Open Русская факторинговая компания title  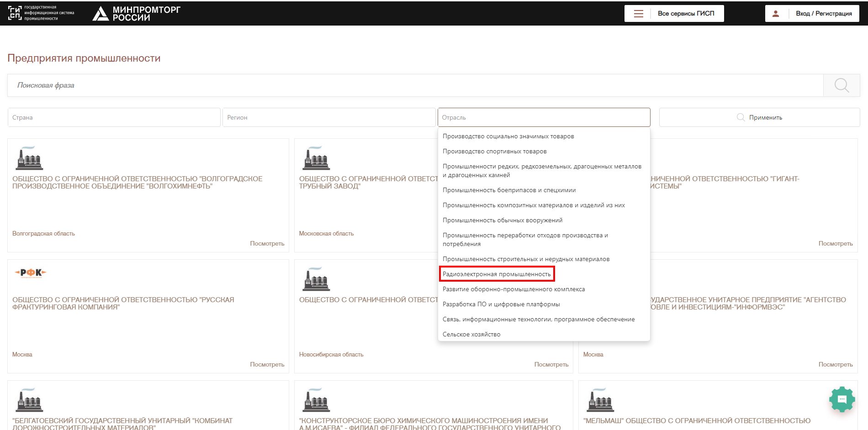pos(123,303)
